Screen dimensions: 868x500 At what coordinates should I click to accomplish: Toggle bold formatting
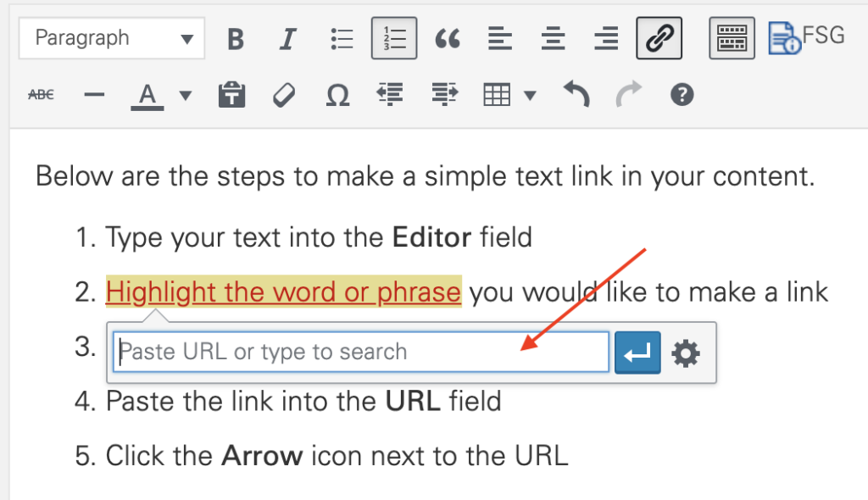click(x=236, y=39)
